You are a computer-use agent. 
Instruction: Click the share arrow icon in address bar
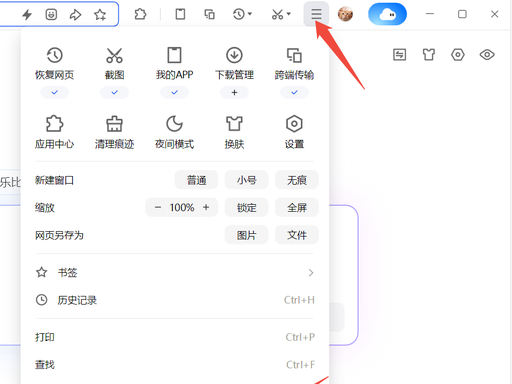[76, 14]
